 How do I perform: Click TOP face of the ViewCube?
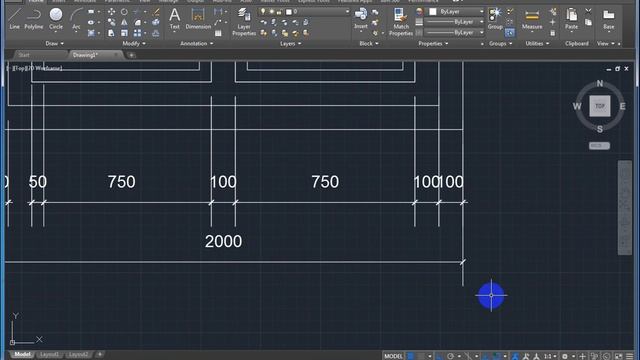pyautogui.click(x=600, y=106)
